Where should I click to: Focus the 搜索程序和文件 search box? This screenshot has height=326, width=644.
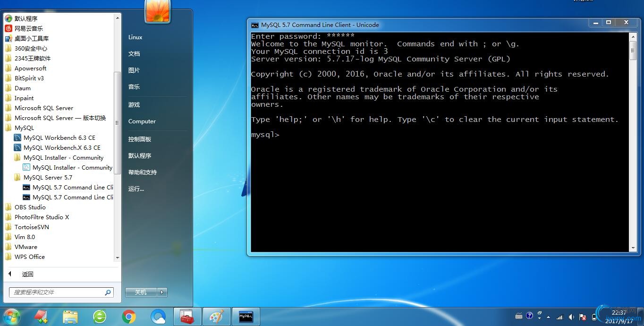pyautogui.click(x=61, y=292)
